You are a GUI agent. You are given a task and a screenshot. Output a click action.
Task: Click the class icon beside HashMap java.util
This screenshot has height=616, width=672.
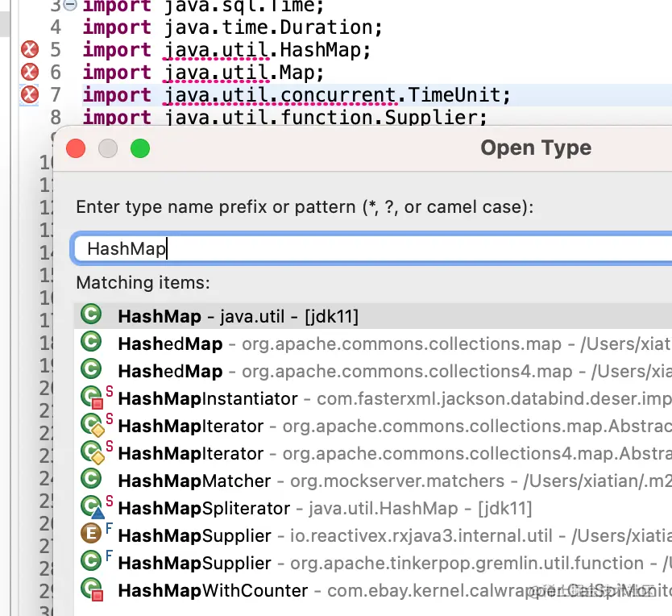click(x=91, y=314)
